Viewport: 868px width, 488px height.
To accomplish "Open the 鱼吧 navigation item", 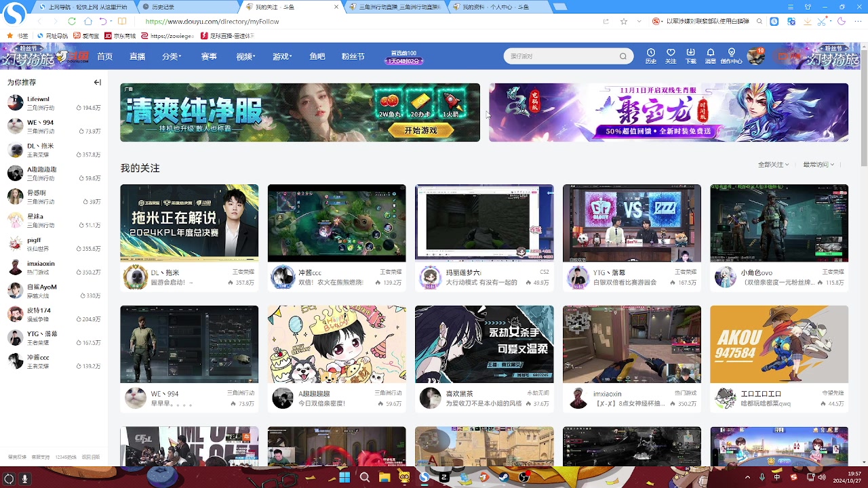I will click(317, 56).
